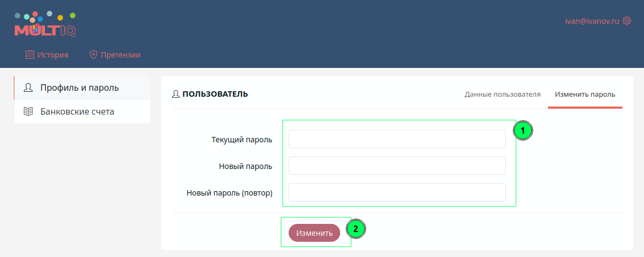
Task: Open the settings gear icon
Action: pyautogui.click(x=627, y=21)
